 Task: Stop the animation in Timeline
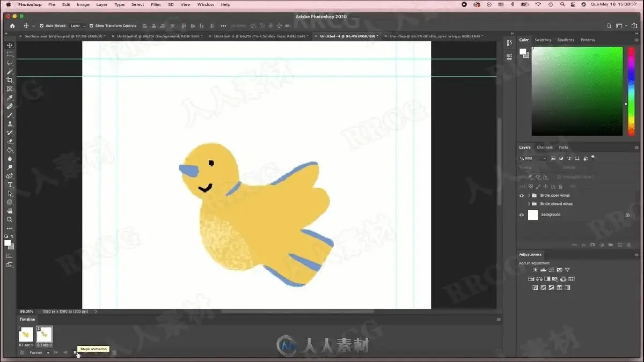point(75,352)
